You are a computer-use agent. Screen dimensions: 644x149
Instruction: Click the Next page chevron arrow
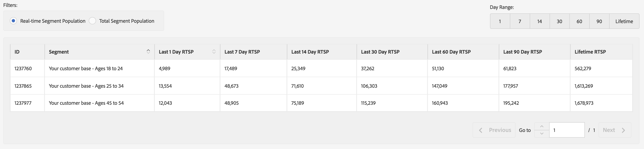(x=623, y=130)
